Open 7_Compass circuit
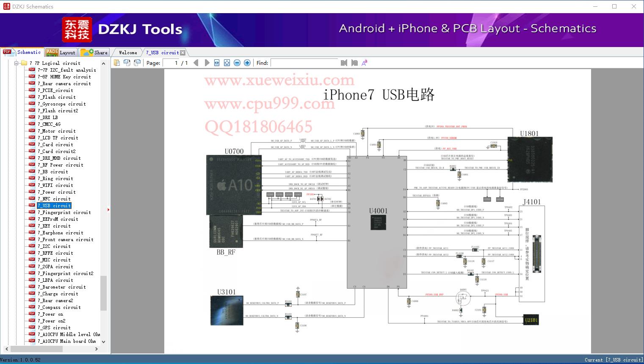 point(59,307)
